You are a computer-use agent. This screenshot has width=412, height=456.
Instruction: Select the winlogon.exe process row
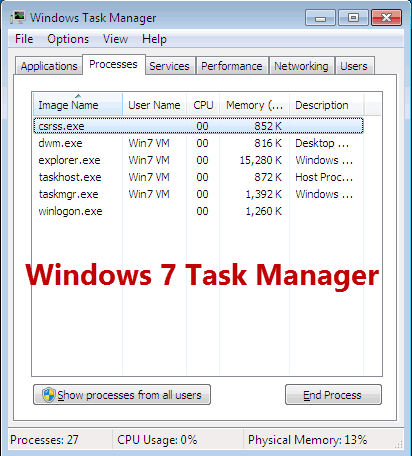[x=198, y=211]
